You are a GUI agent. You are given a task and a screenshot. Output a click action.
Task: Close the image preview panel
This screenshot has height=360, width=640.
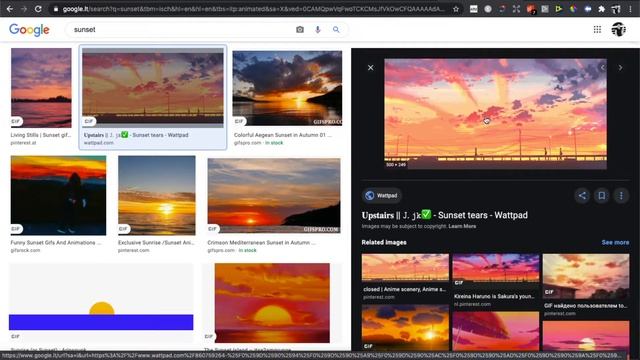(x=370, y=67)
